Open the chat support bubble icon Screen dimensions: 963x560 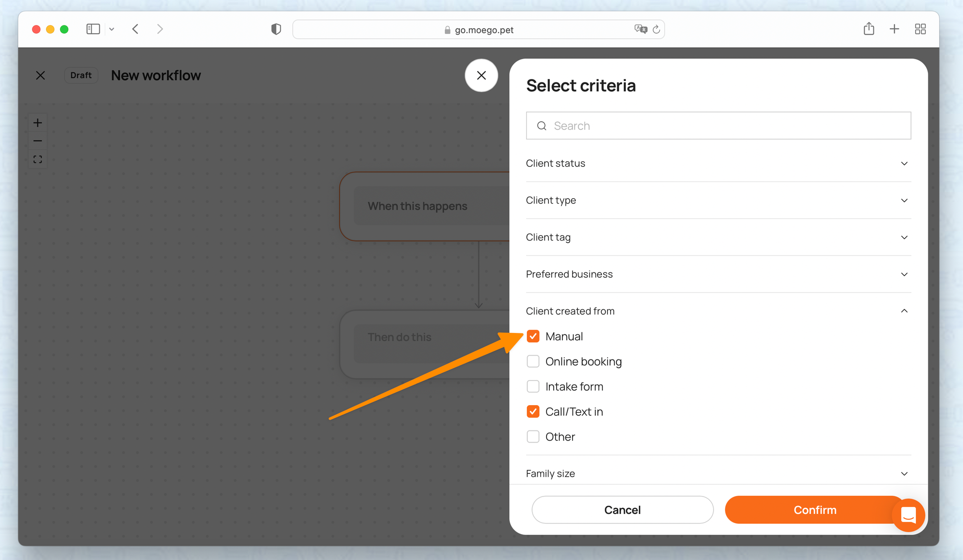908,515
